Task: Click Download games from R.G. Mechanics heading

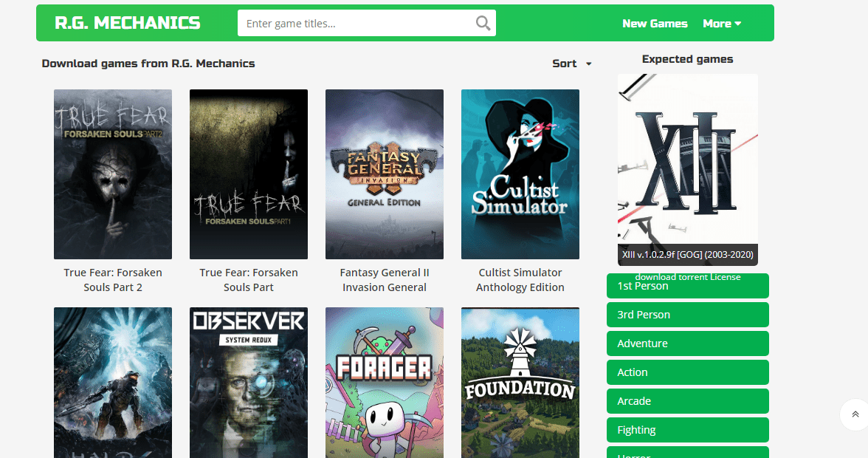Action: pos(148,64)
